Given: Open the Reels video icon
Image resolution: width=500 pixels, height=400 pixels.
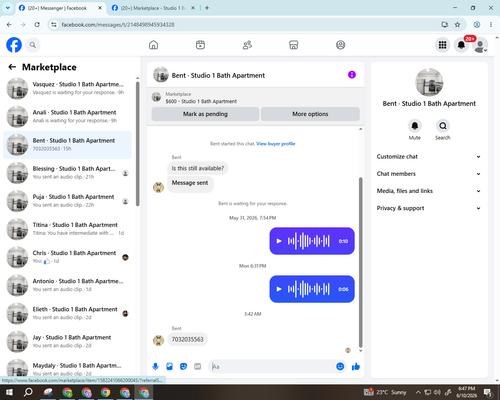Looking at the screenshot, I should [x=200, y=45].
